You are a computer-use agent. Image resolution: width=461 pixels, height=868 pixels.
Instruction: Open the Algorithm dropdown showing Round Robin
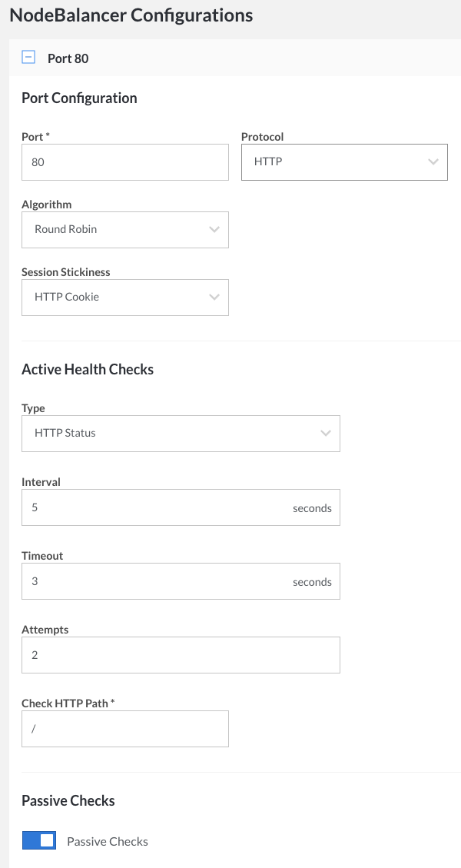124,229
